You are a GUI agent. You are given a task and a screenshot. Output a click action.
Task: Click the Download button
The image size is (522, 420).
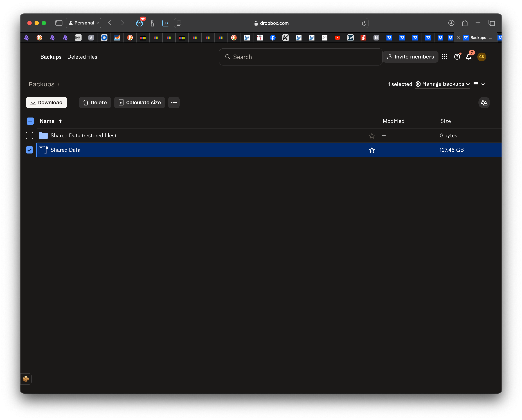[46, 103]
